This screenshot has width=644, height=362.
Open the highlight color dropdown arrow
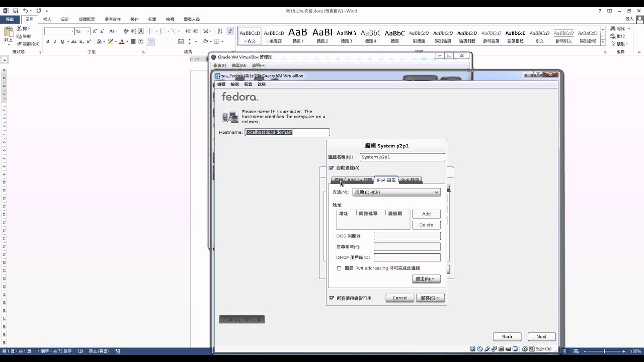116,42
